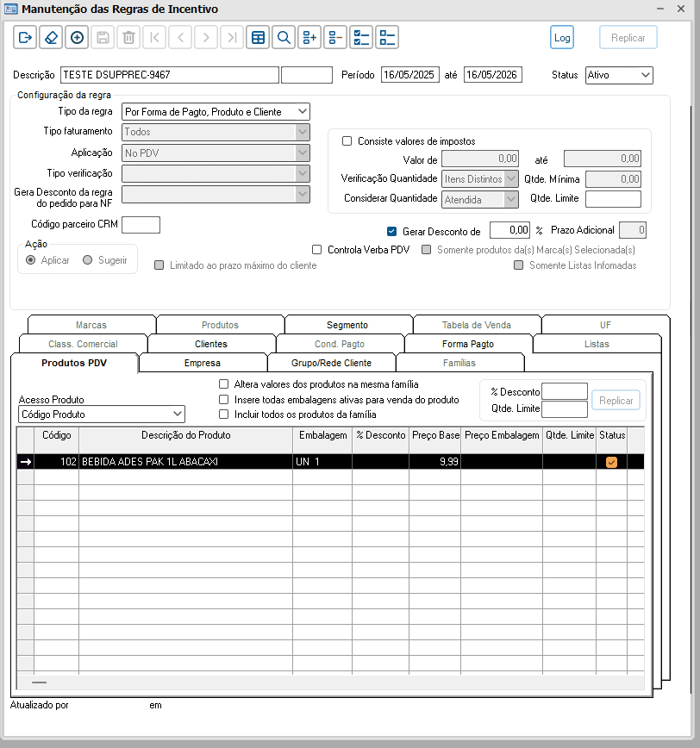This screenshot has width=700, height=748.
Task: Click the Período start date field
Action: 409,75
